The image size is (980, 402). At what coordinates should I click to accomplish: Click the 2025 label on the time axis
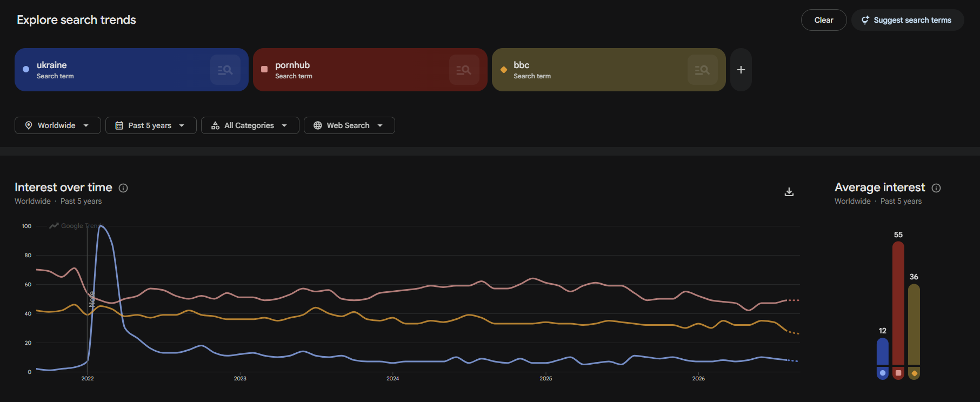click(546, 378)
